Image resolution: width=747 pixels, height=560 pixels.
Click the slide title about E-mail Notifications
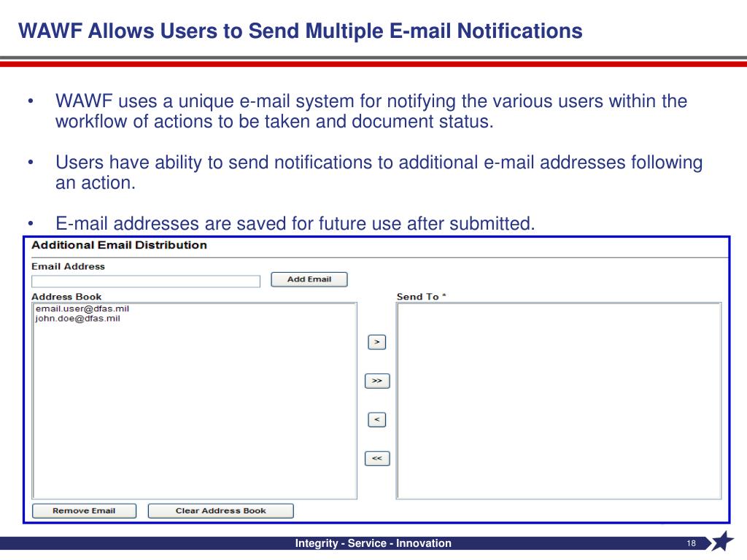tap(301, 31)
